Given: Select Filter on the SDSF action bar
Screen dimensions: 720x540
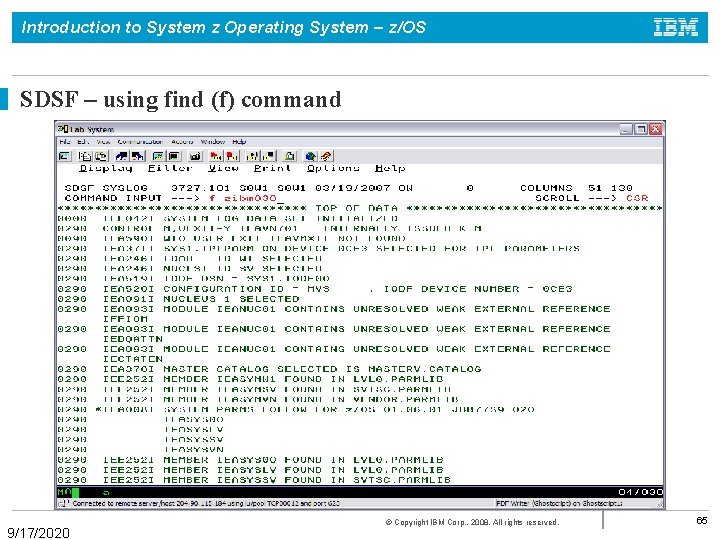Looking at the screenshot, I should click(x=170, y=169).
